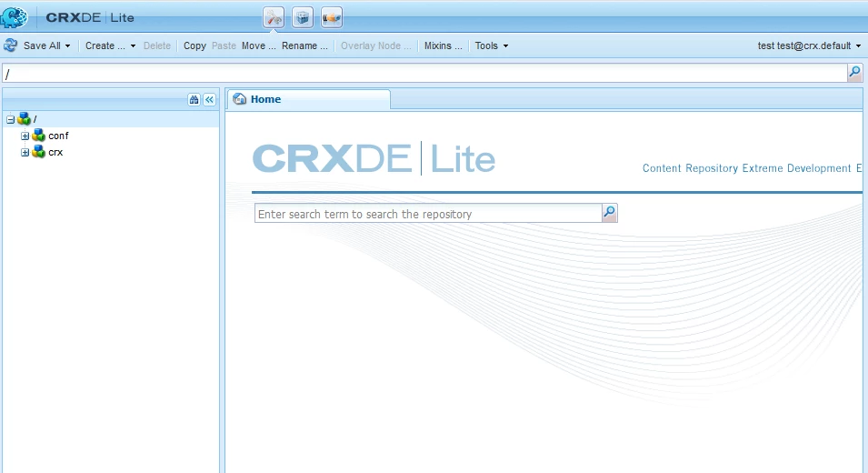Image resolution: width=868 pixels, height=473 pixels.
Task: Click Delete in the toolbar
Action: coord(157,46)
